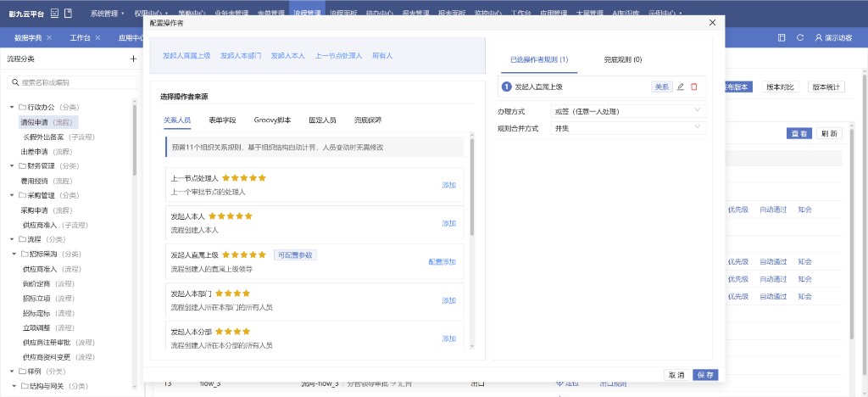Select 询价定商 (流程) in the tree

[48, 283]
